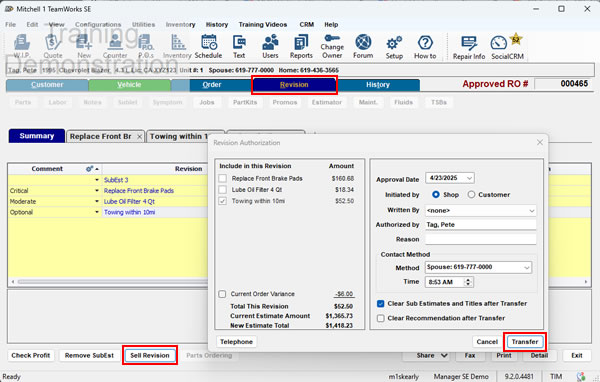
Task: Check Lube Oil Filter 4 Qt box
Action: click(222, 189)
